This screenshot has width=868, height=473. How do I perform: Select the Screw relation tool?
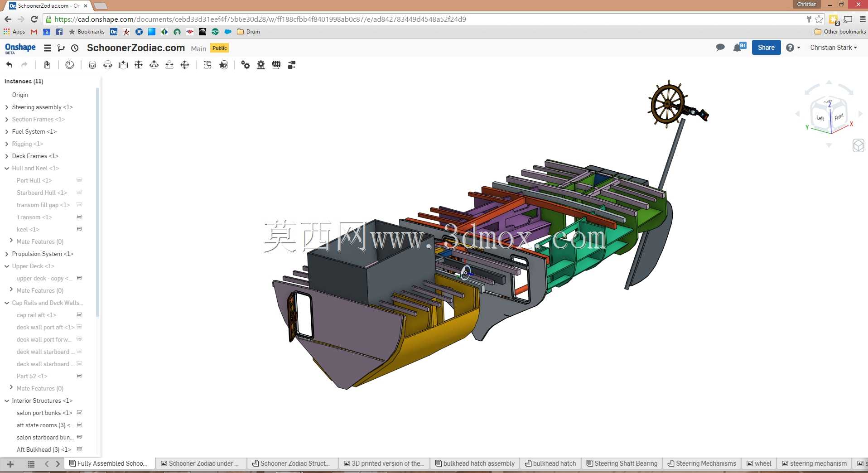click(276, 65)
